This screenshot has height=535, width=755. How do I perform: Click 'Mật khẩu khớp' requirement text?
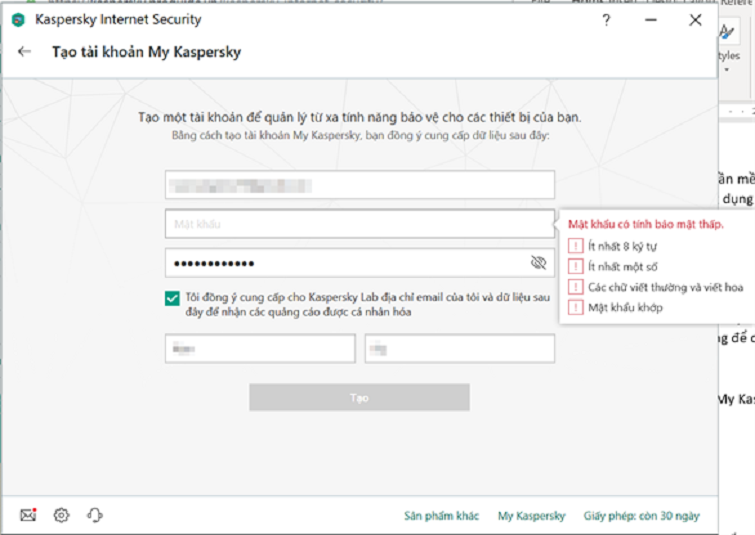625,308
